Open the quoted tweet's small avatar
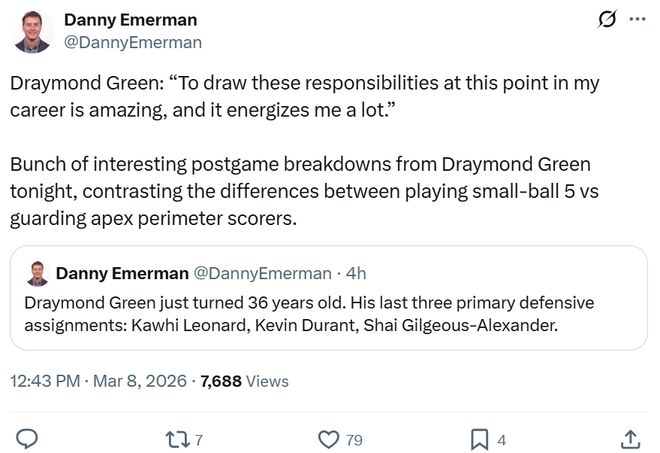The width and height of the screenshot is (660, 453). (x=38, y=273)
